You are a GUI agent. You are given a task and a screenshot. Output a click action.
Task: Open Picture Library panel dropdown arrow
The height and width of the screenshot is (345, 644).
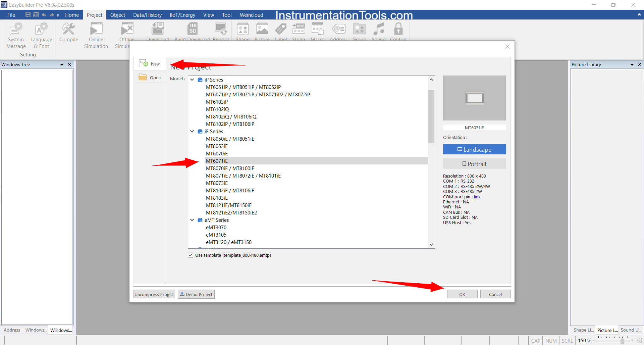(x=632, y=64)
